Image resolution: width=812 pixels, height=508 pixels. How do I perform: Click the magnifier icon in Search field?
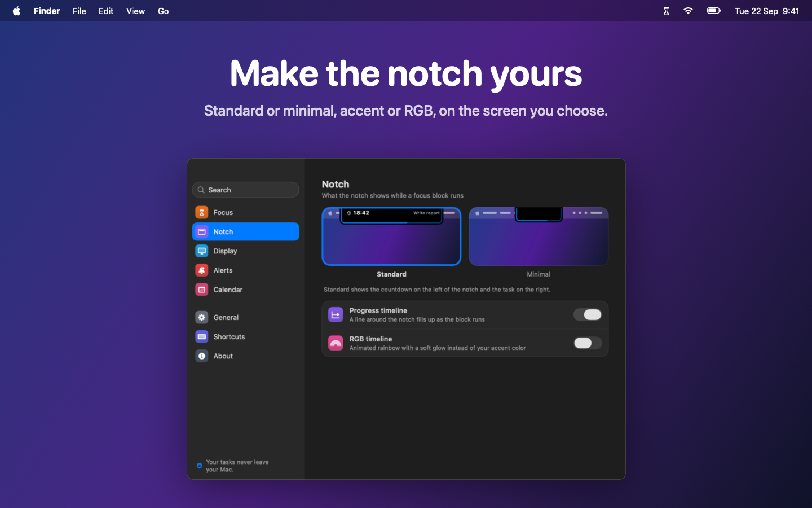click(x=201, y=190)
